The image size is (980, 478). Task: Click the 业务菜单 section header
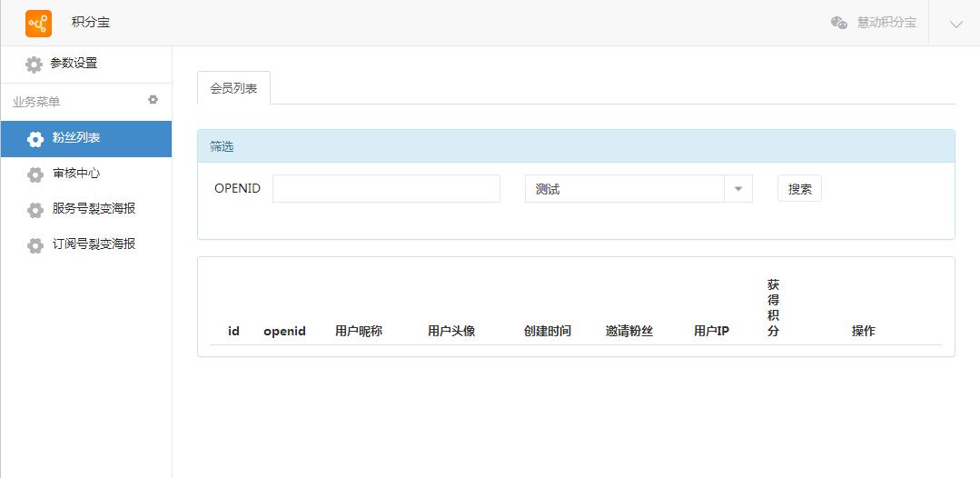[36, 102]
